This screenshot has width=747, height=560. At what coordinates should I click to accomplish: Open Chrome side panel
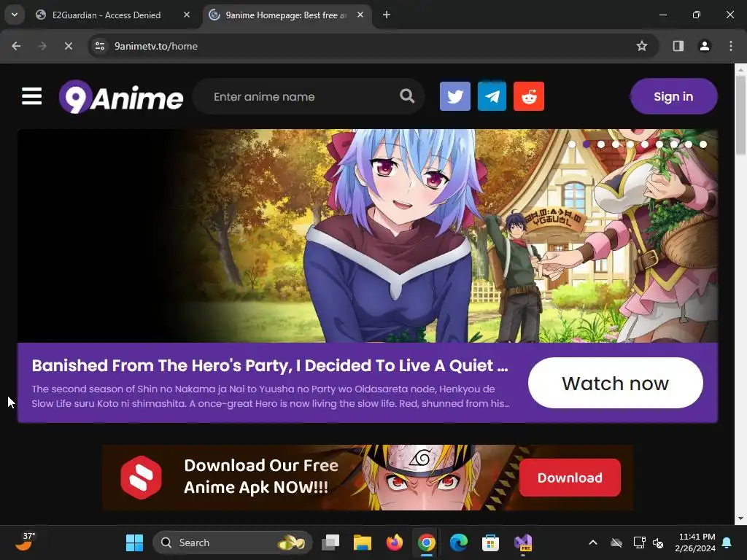pos(678,46)
